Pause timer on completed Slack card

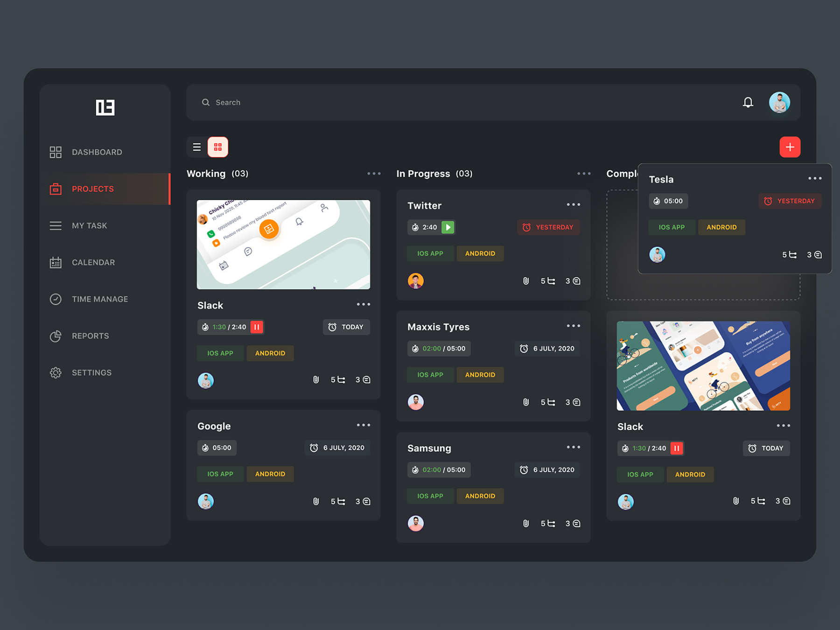coord(677,448)
